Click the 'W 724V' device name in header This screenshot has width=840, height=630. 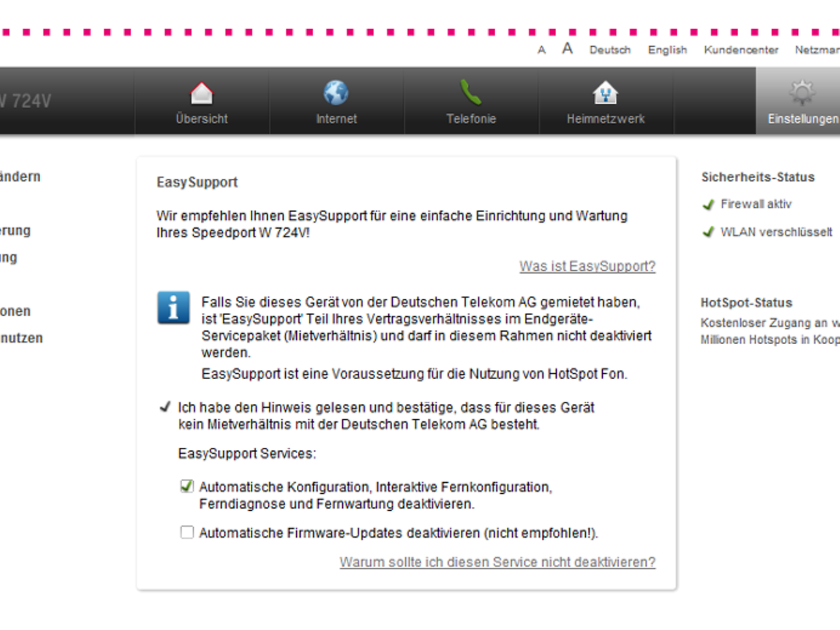(25, 101)
